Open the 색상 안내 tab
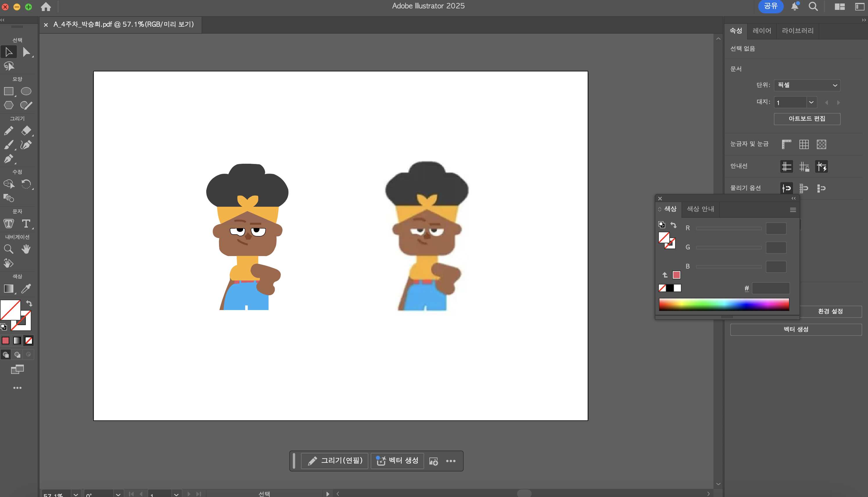868x497 pixels. 700,209
